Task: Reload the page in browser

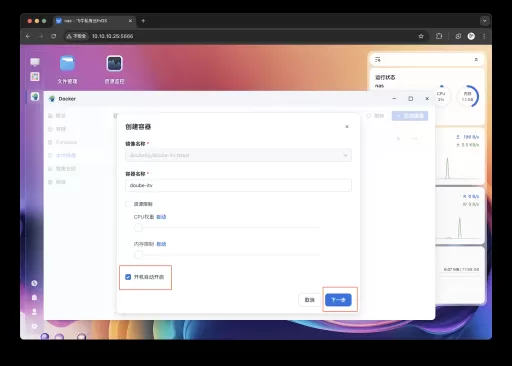Action: coord(54,36)
